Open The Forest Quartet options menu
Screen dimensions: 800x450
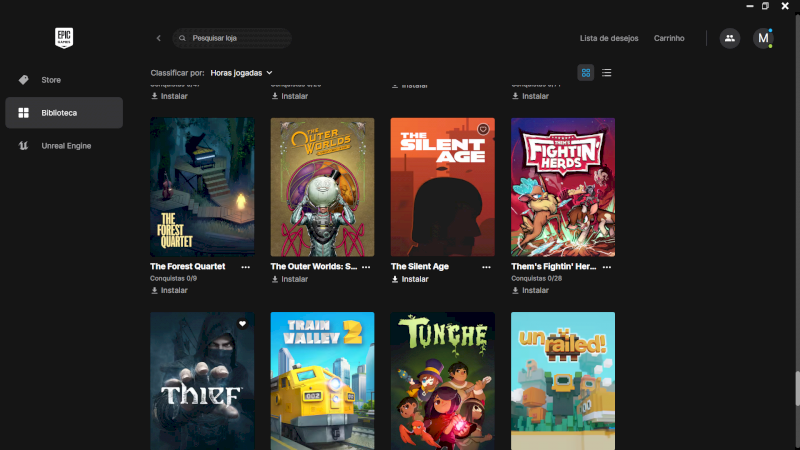pos(245,267)
